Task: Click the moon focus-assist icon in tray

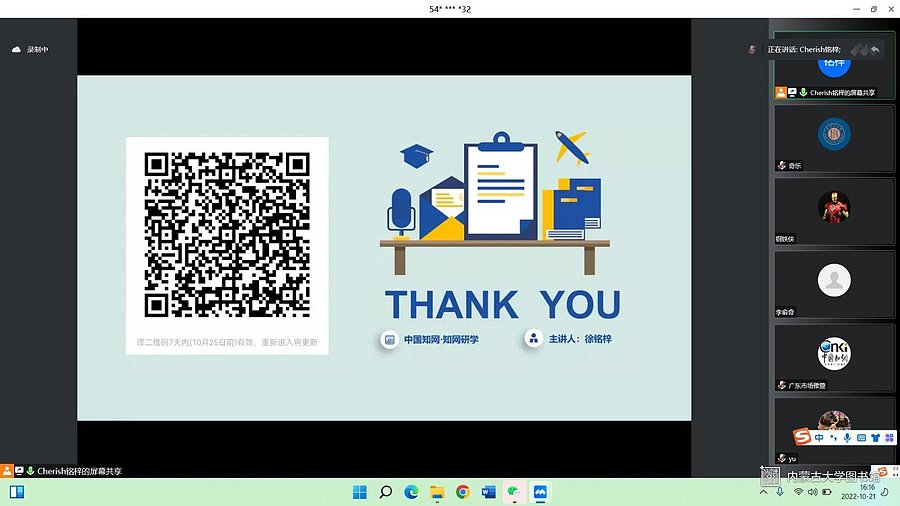Action: click(x=887, y=492)
